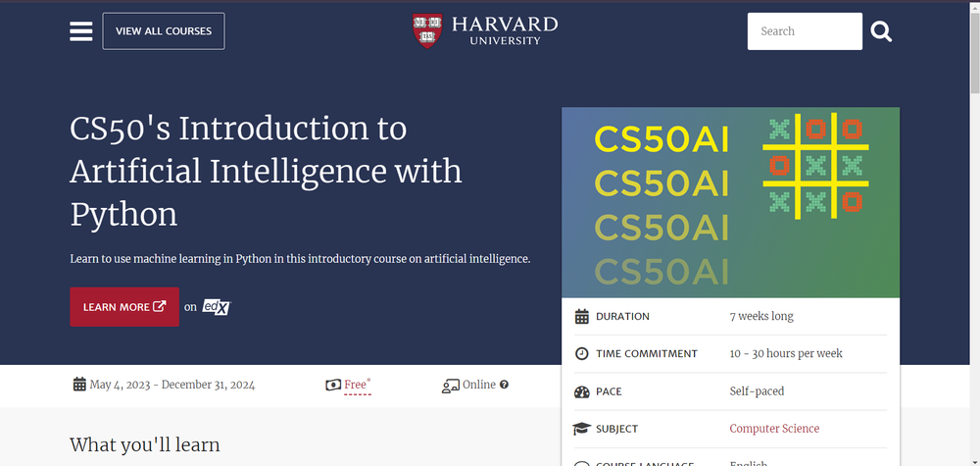The width and height of the screenshot is (980, 466).
Task: Click the calendar icon beside course dates
Action: point(79,385)
